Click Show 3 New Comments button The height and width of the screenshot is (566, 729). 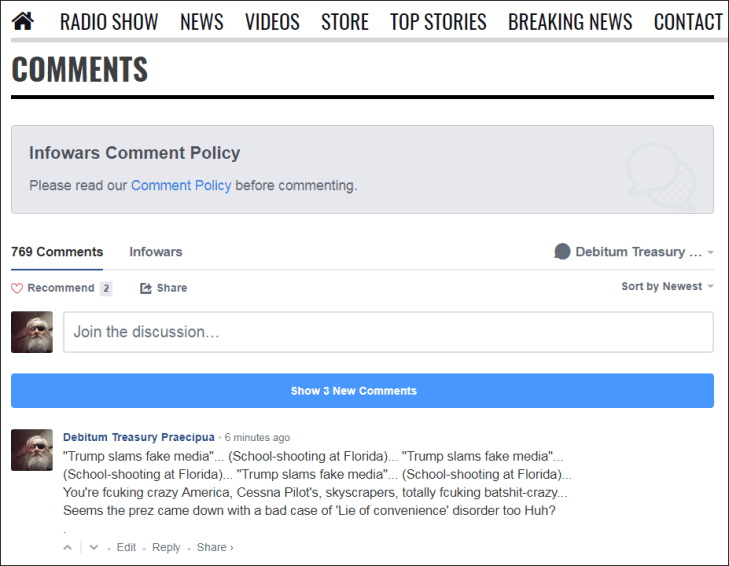(x=362, y=391)
